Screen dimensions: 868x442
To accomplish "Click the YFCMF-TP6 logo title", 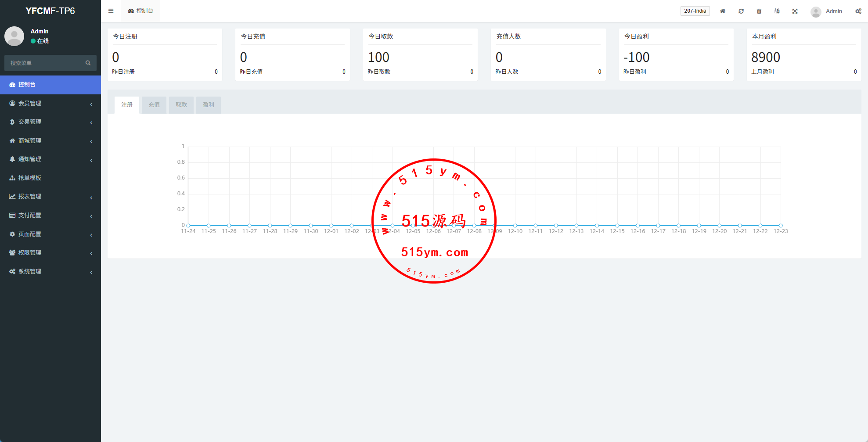I will tap(50, 11).
